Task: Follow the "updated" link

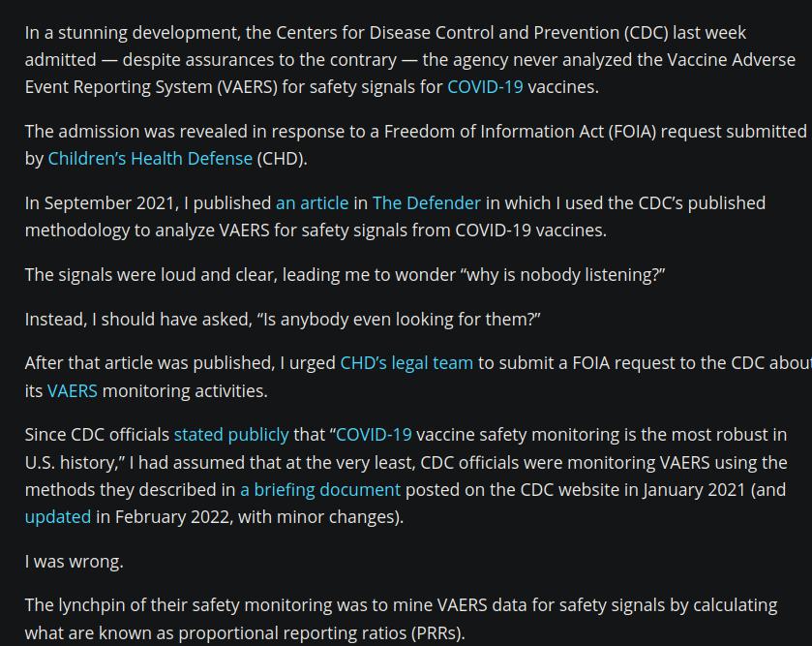Action: (58, 516)
